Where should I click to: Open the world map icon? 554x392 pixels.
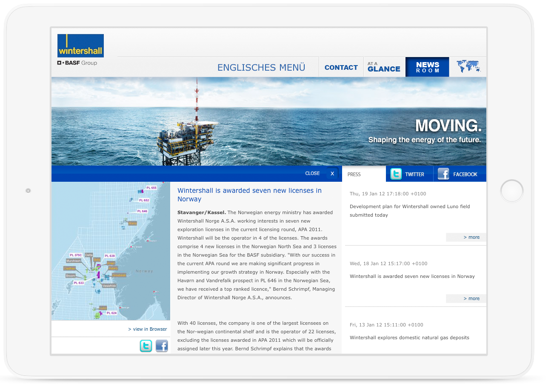(468, 67)
